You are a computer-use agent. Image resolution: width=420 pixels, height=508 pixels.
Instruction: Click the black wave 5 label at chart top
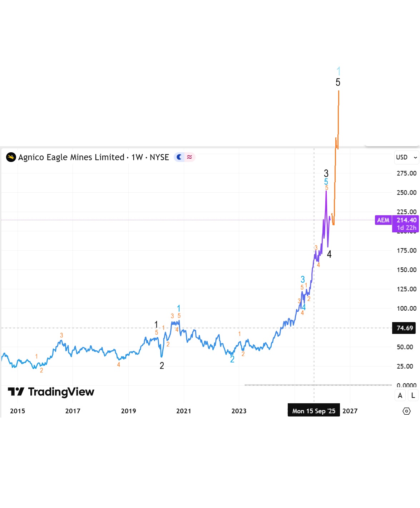coord(338,83)
